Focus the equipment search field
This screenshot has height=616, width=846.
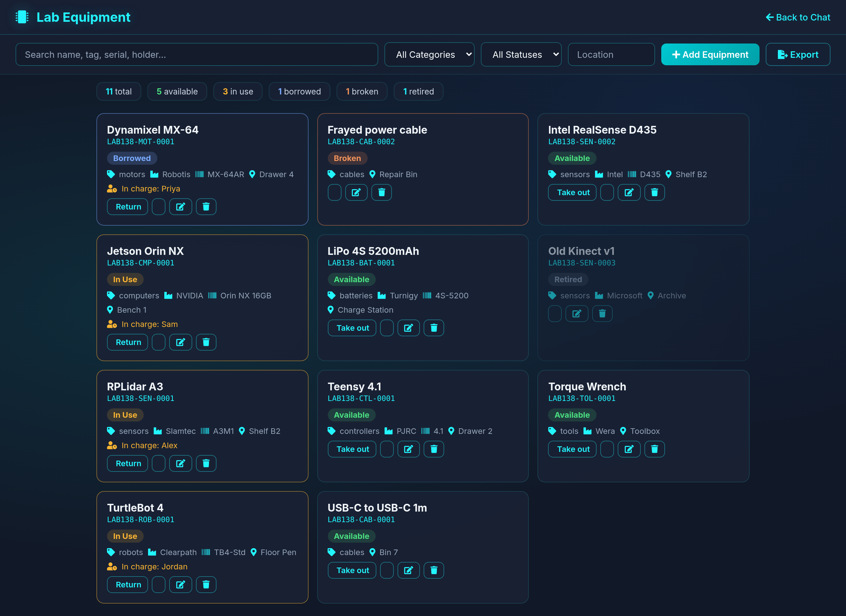pos(197,54)
